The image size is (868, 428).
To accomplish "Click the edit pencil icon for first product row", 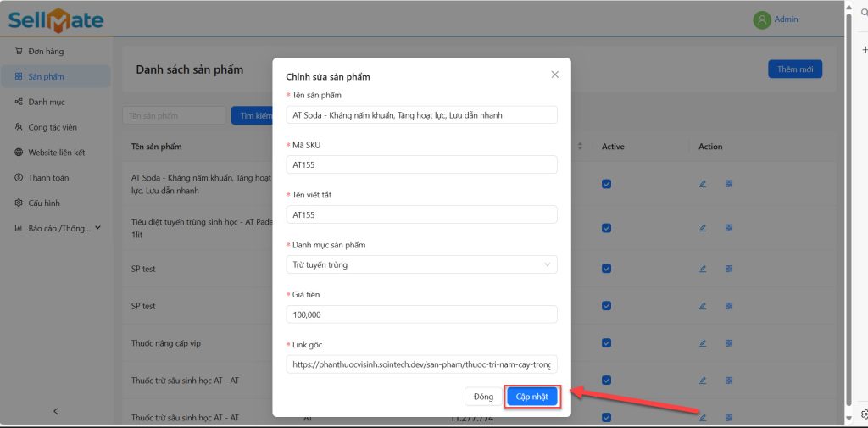I will pos(703,184).
